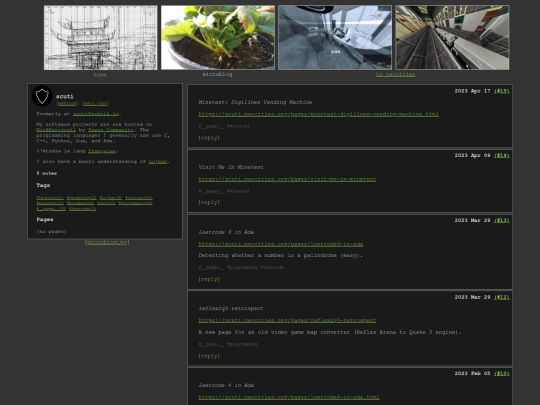Filter by the #lojban tag

click(111, 198)
